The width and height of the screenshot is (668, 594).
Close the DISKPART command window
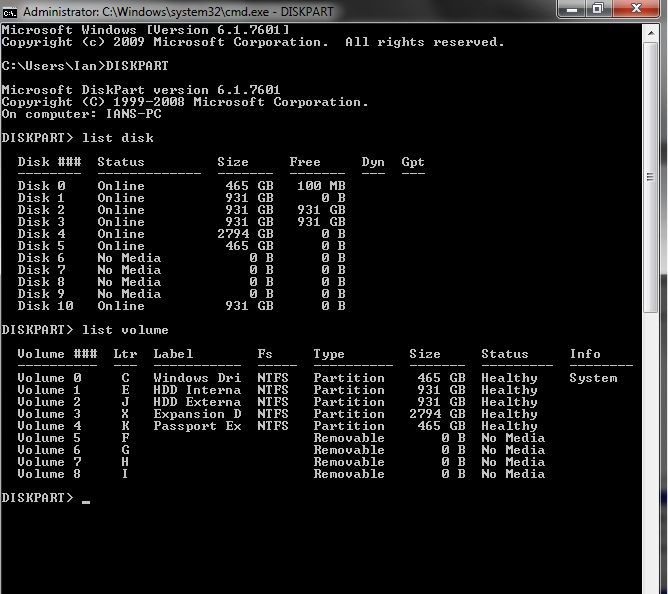tap(636, 9)
